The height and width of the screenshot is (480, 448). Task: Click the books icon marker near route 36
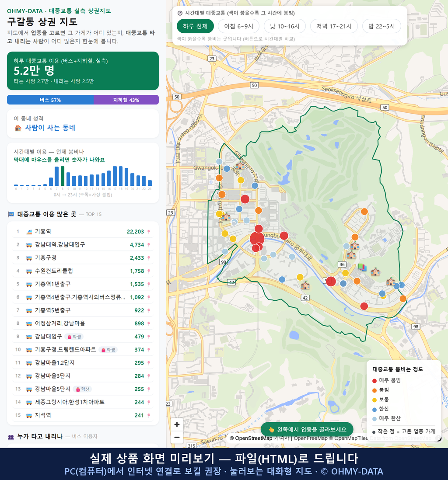362,267
